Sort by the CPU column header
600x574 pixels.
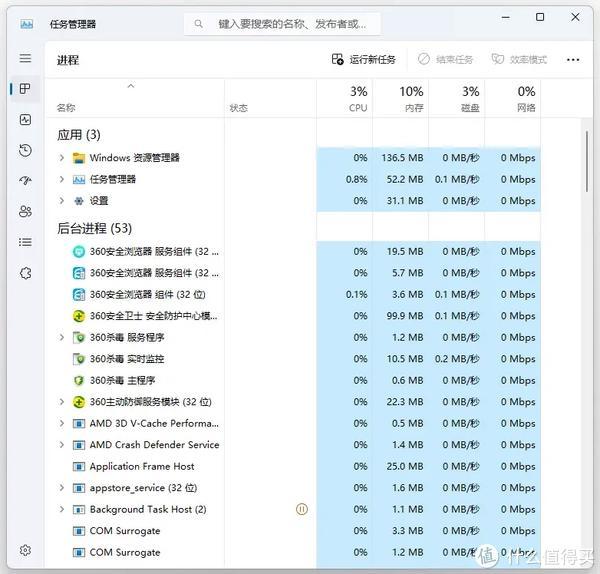(345, 98)
